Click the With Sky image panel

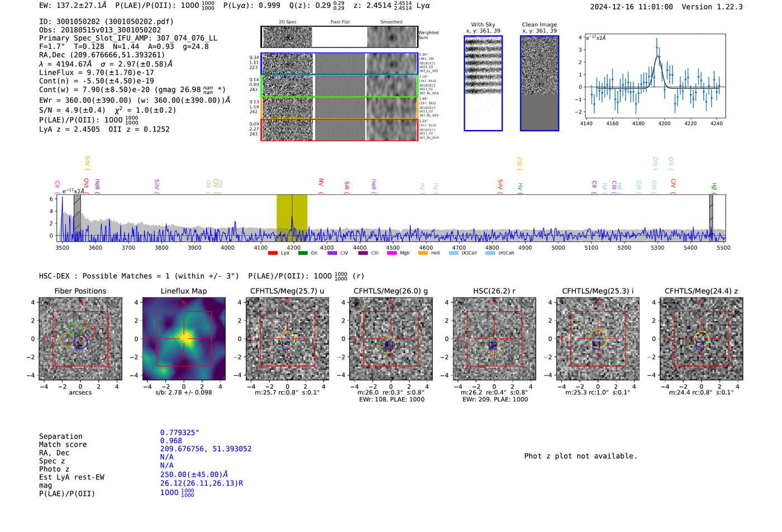pos(483,83)
